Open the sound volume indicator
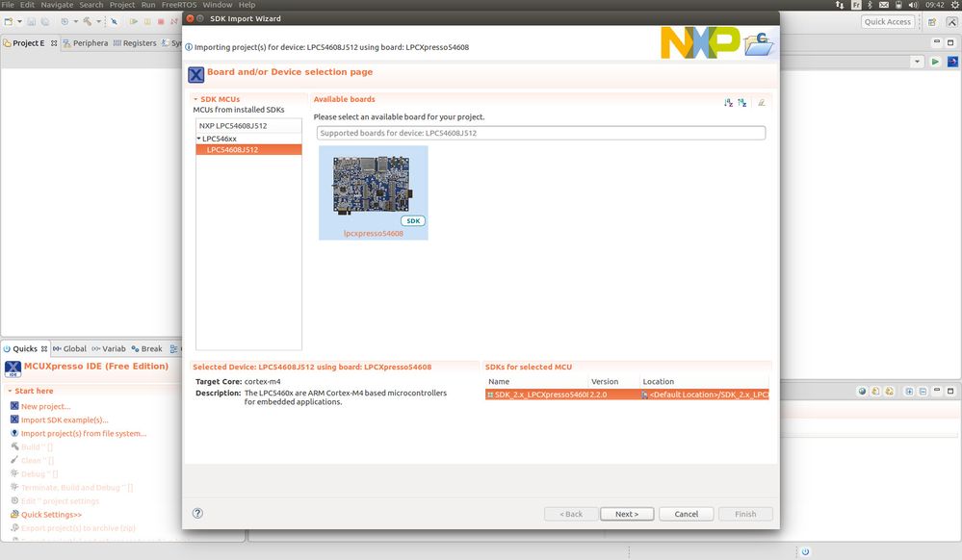The height and width of the screenshot is (560, 962). point(913,5)
